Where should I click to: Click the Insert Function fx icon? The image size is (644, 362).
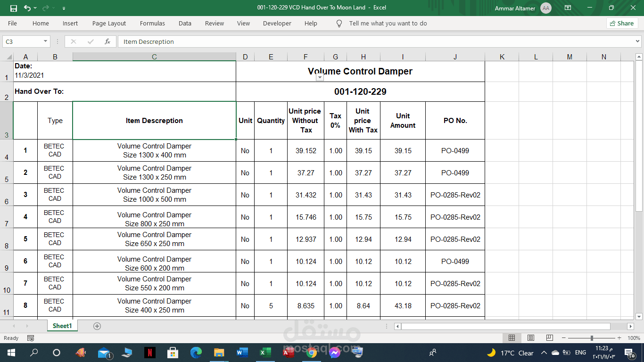107,41
